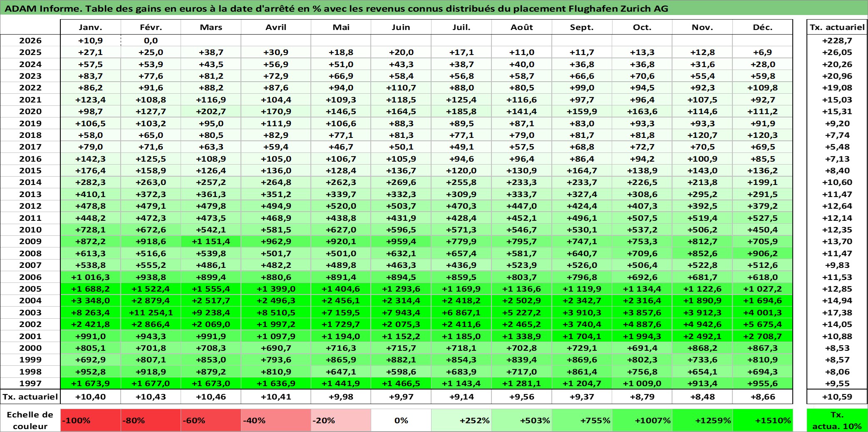Select the cell +282,3 in 2014

90,182
